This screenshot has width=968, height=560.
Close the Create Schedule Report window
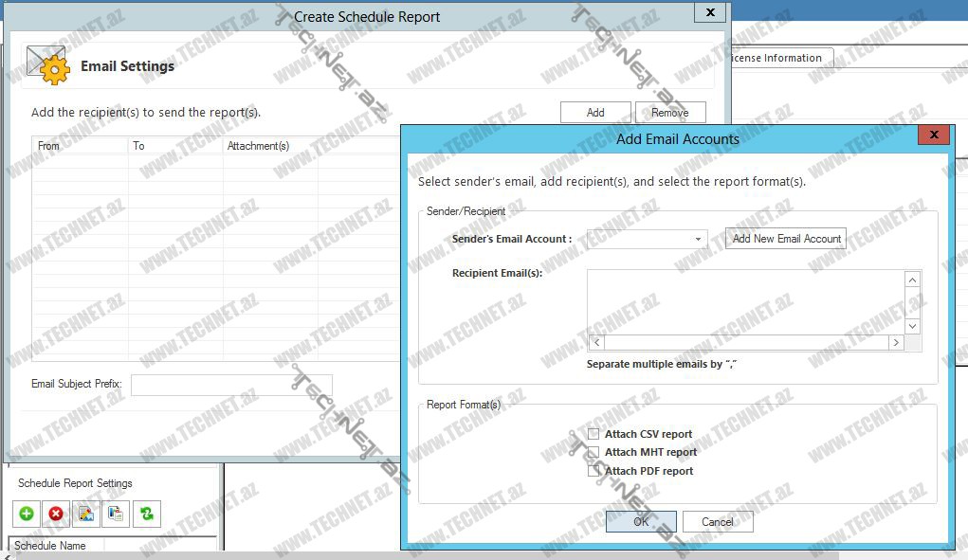tap(710, 12)
